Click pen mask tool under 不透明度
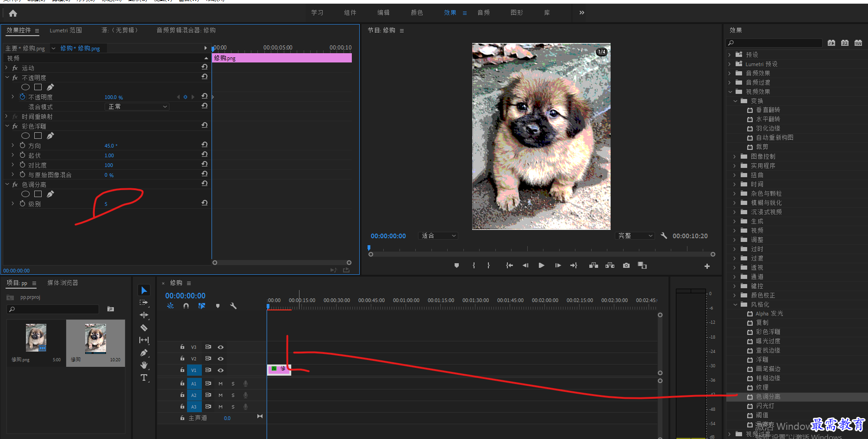This screenshot has height=439, width=868. click(50, 87)
